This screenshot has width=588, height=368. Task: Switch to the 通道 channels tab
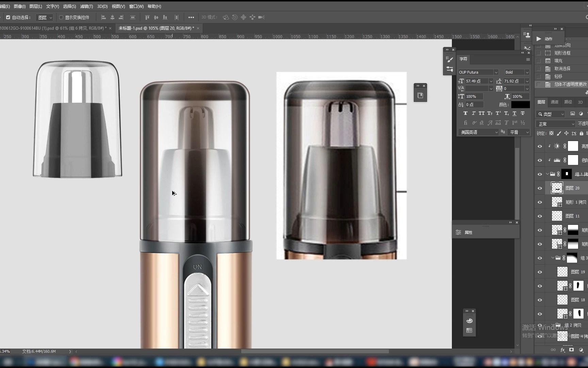(555, 102)
